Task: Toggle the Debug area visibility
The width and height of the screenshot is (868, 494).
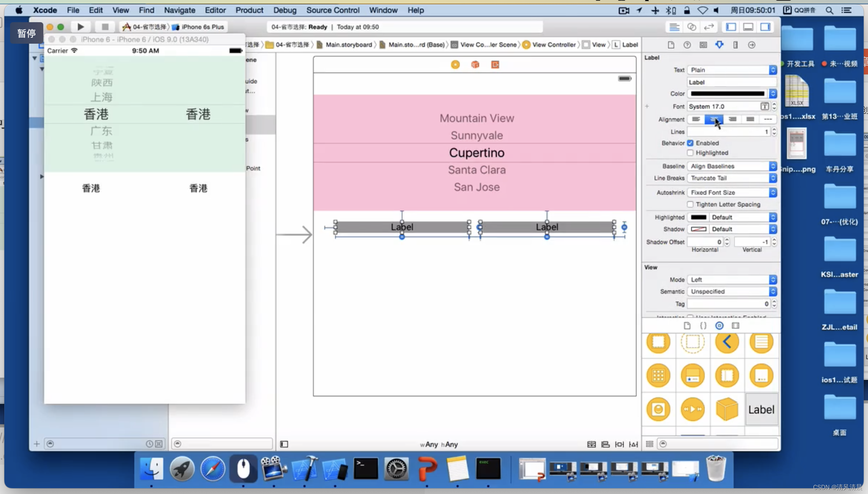Action: 748,27
